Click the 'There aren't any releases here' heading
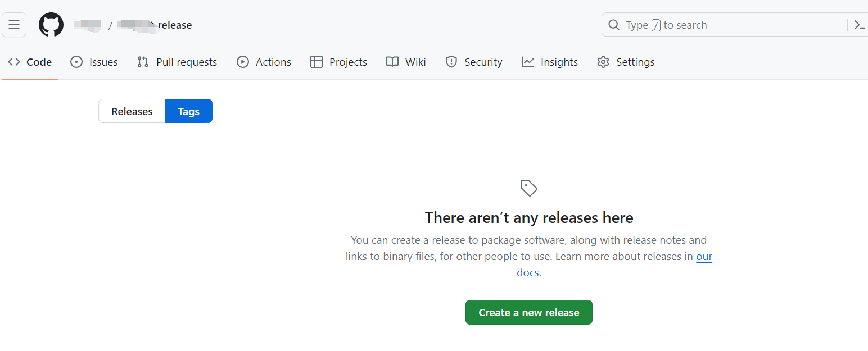The width and height of the screenshot is (868, 351). (x=529, y=217)
